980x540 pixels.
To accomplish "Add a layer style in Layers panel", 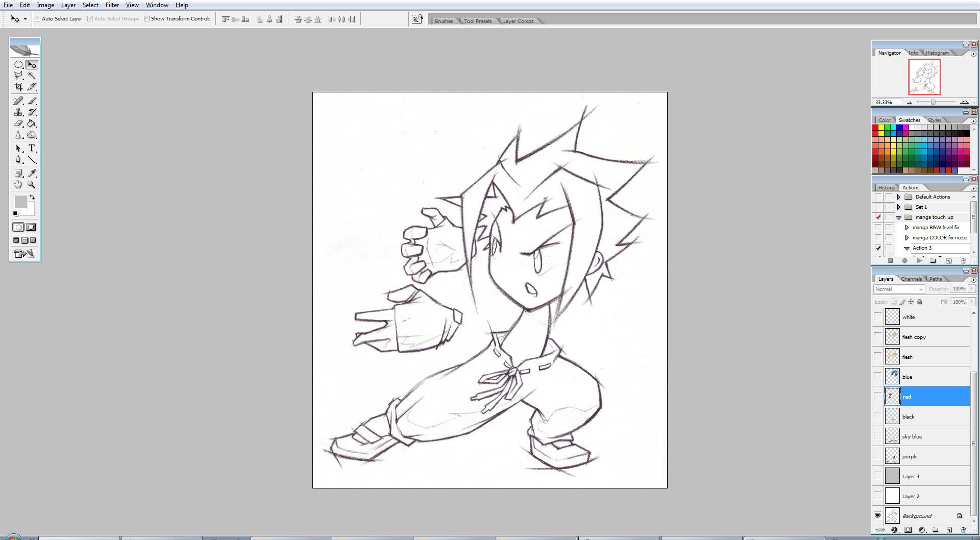I will coord(894,530).
